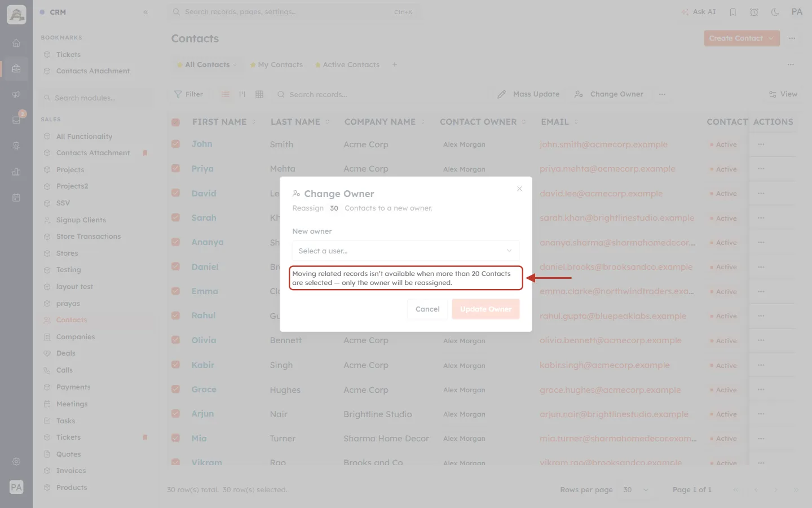This screenshot has height=508, width=812.
Task: Switch to My Contacts tab
Action: [x=276, y=65]
